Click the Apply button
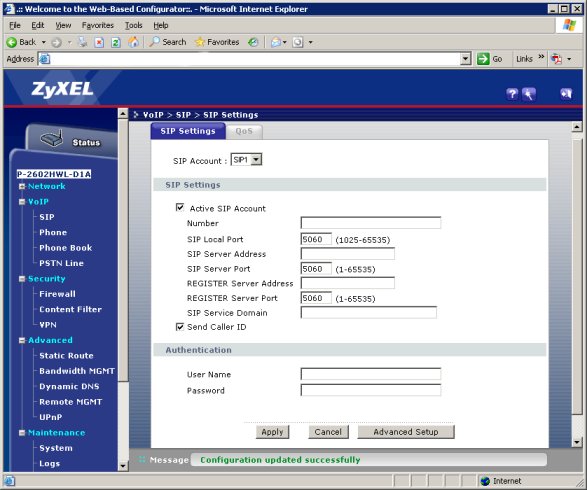The height and width of the screenshot is (490, 587). pyautogui.click(x=272, y=432)
